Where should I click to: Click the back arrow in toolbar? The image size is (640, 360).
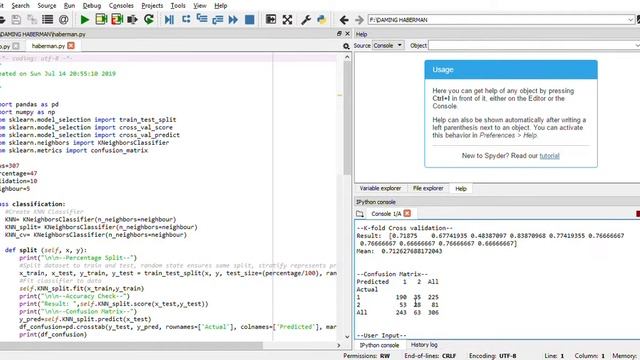(344, 20)
